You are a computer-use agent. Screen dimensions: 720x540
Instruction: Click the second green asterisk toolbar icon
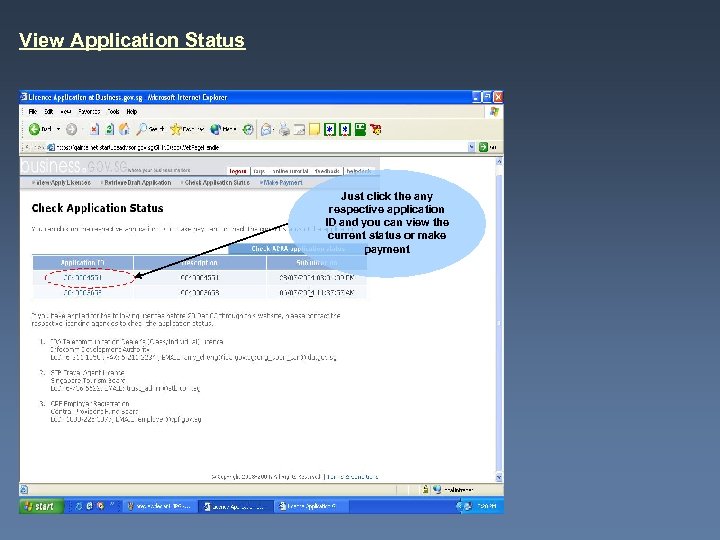345,129
